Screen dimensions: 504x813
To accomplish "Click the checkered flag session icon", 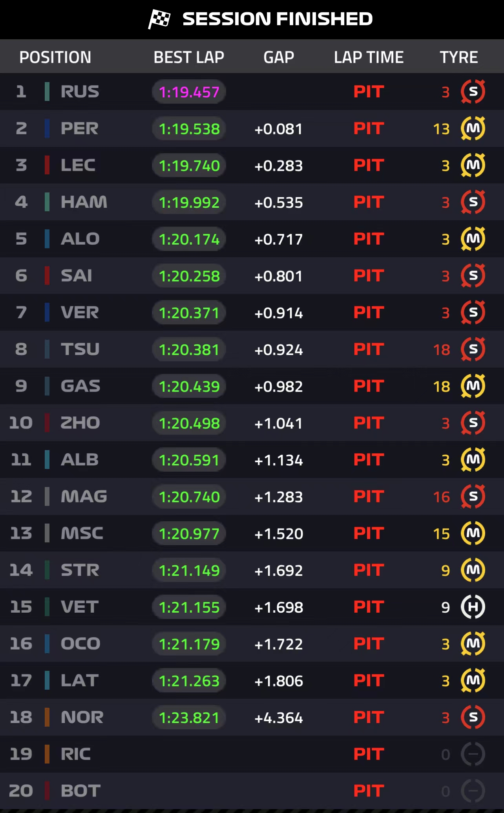I will (159, 19).
